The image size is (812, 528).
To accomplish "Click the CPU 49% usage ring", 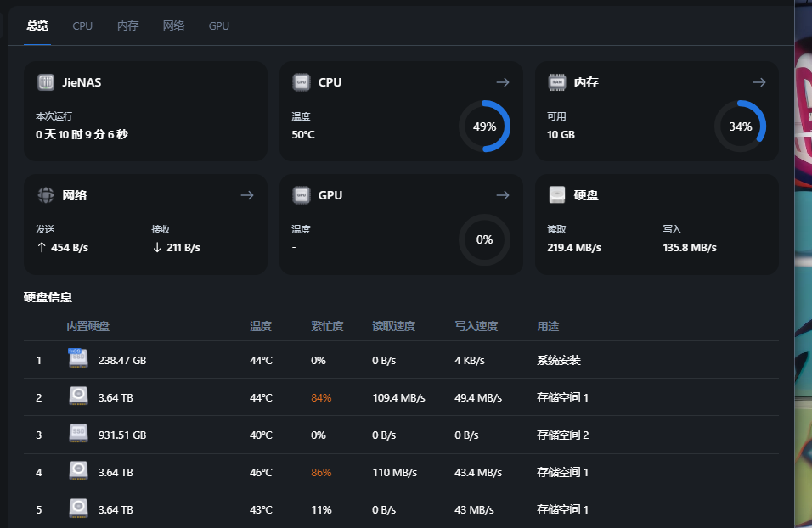I will (484, 126).
